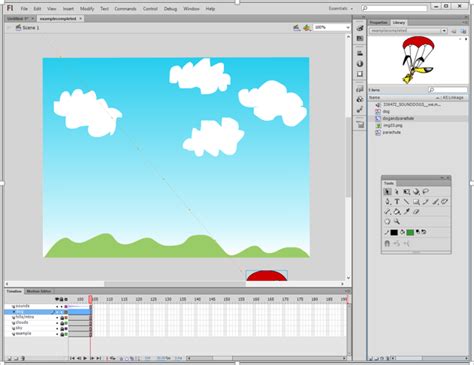Go to last frame button
This screenshot has width=474, height=365.
tap(99, 358)
